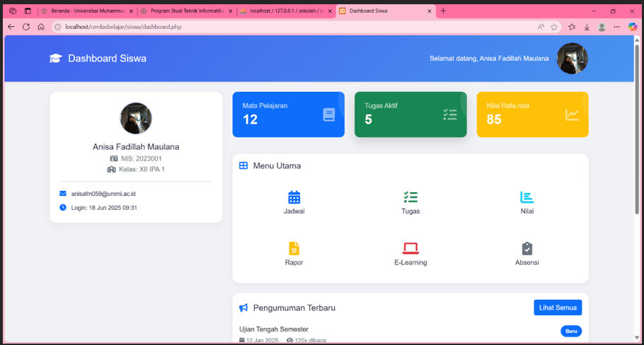Open the Rapor document menu icon
Screen dimensions: 644x345
(294, 249)
